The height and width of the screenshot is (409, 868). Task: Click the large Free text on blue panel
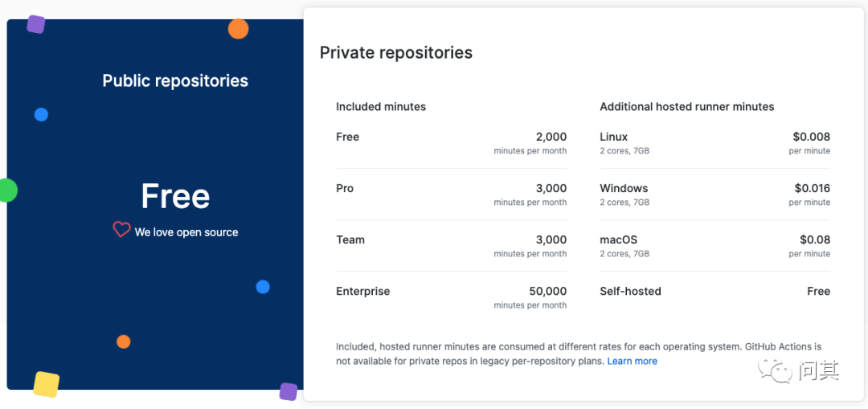[x=175, y=196]
